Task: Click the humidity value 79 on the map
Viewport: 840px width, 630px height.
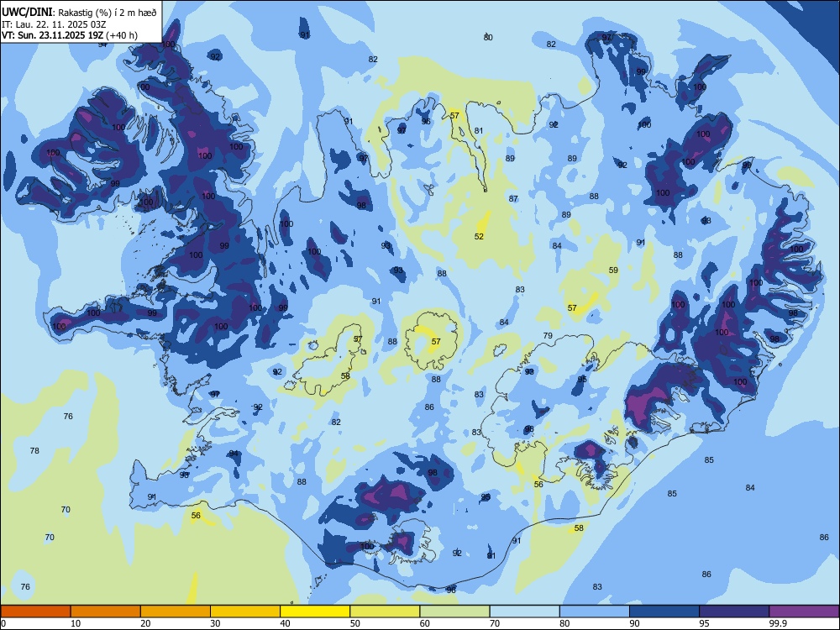Action: (548, 336)
